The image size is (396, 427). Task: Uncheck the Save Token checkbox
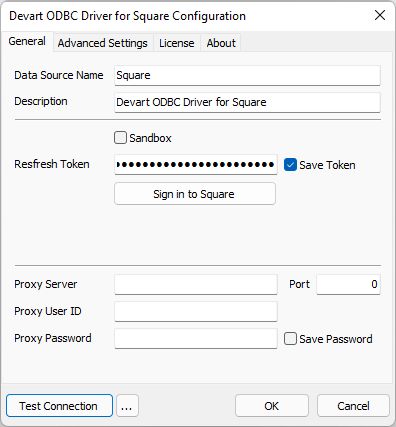[290, 165]
